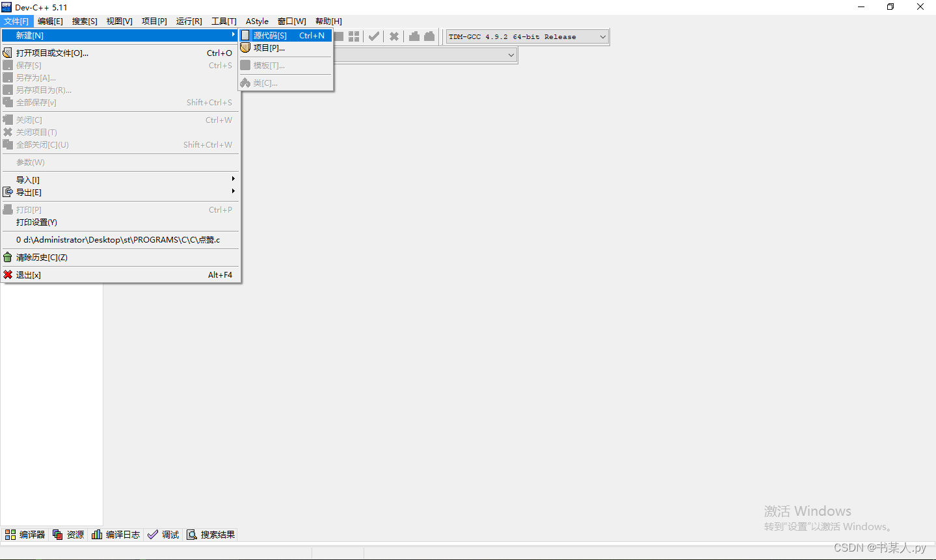Click 全部保存[v] in the File menu
The image size is (936, 560).
(120, 102)
